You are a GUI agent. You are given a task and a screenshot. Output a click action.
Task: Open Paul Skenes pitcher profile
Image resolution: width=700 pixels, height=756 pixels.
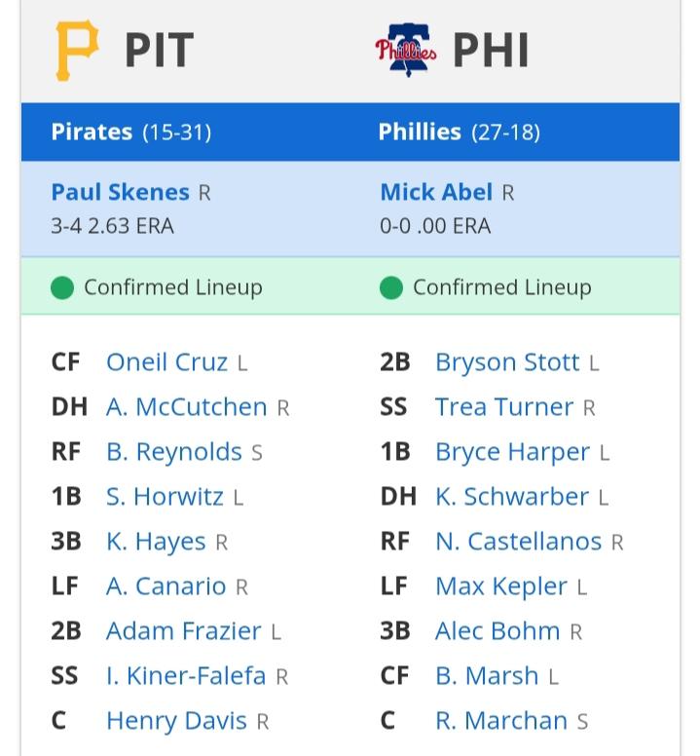coord(120,192)
